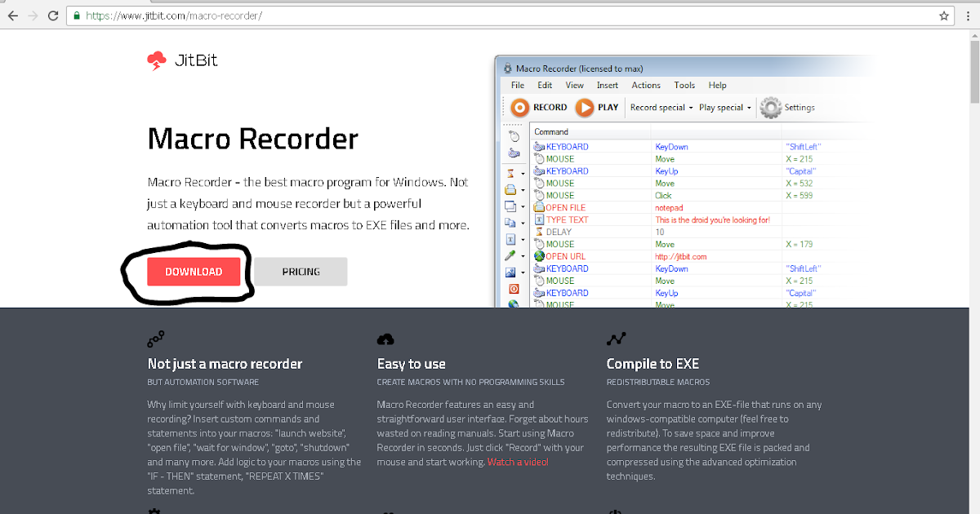The width and height of the screenshot is (980, 514).
Task: Reload the page with the refresh icon
Action: 53,16
